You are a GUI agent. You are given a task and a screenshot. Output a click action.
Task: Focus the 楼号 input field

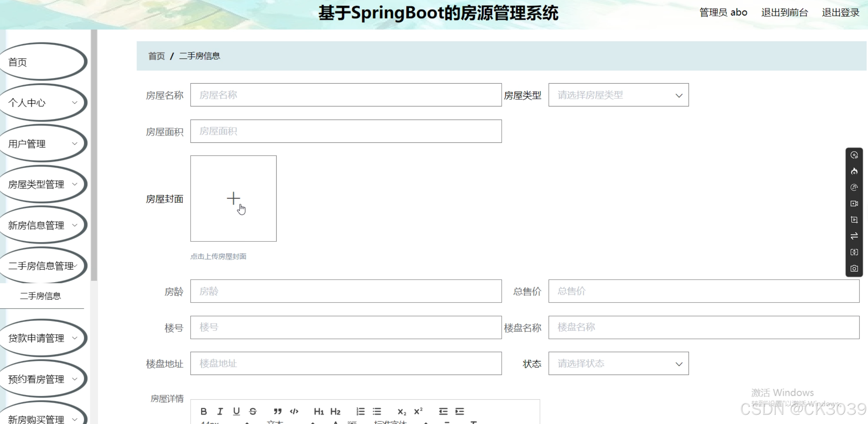346,327
